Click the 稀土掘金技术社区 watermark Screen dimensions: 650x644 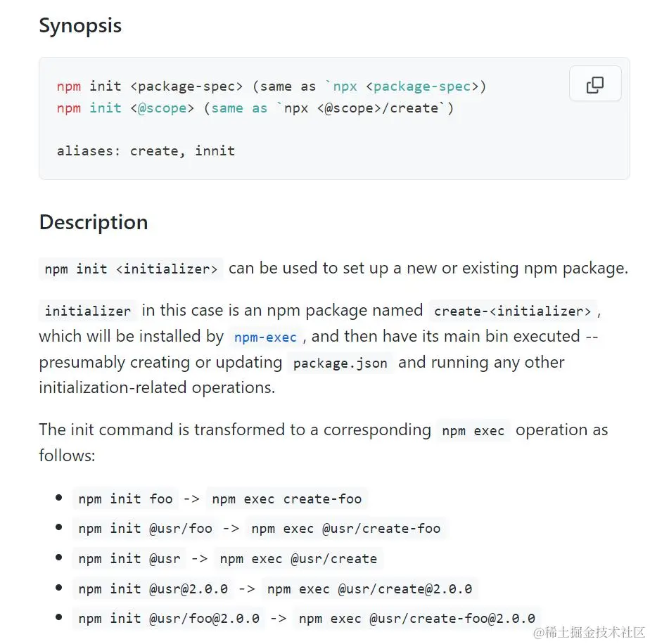(590, 633)
